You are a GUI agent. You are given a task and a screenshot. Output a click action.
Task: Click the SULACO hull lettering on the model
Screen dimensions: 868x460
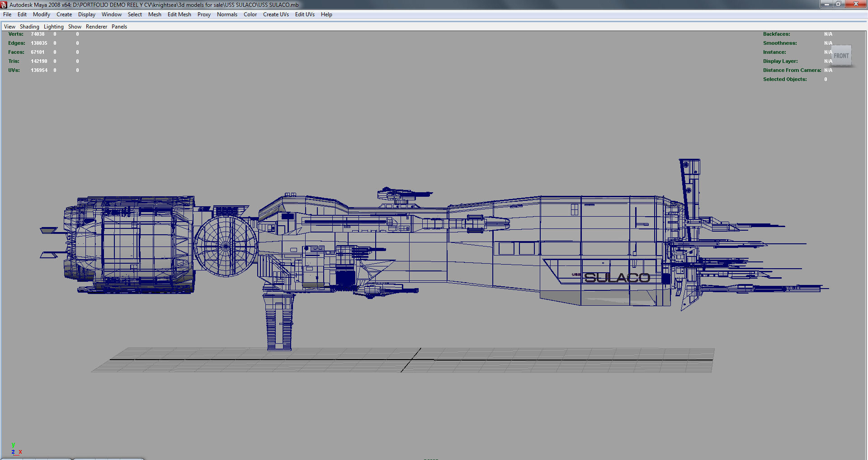[617, 277]
